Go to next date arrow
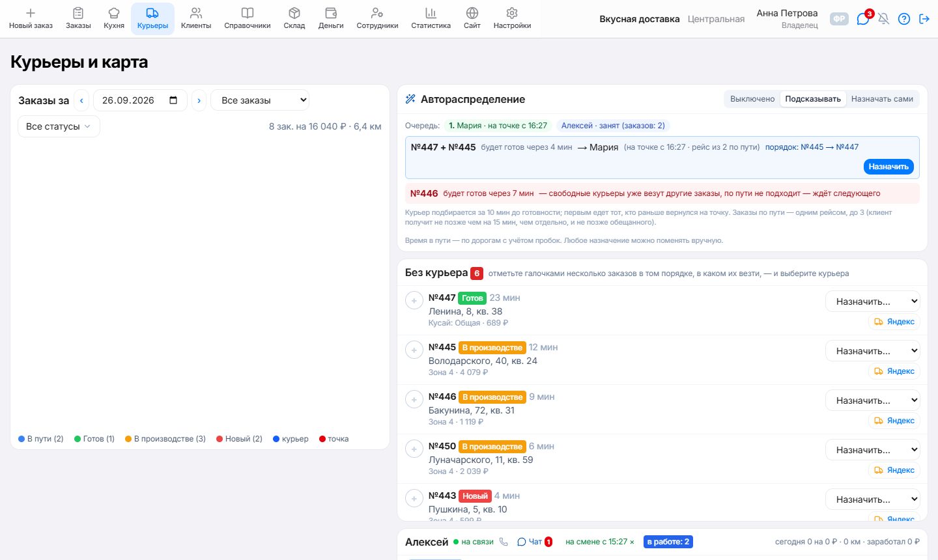Image resolution: width=938 pixels, height=560 pixels. pos(199,100)
